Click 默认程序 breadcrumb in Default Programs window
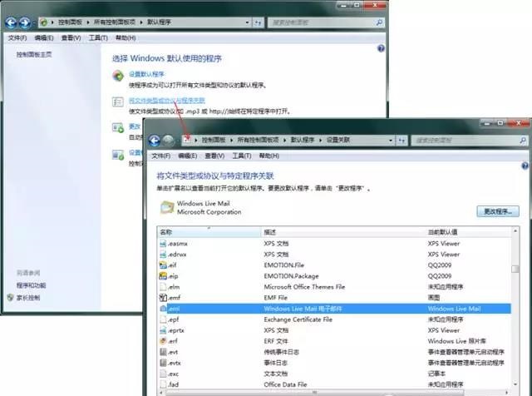Image resolution: width=532 pixels, height=396 pixels. 159,22
